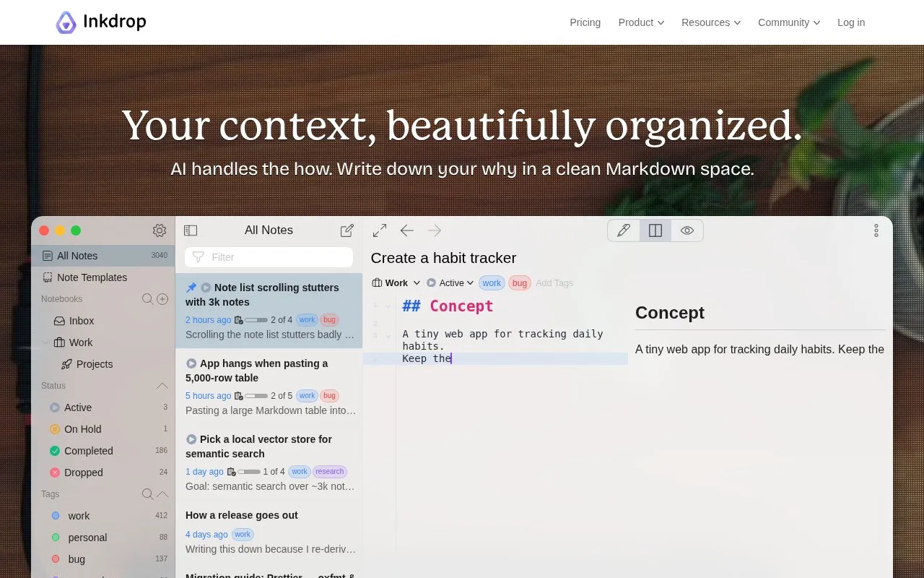Fold the Concept heading in the editor gutter
924x578 pixels.
point(388,306)
